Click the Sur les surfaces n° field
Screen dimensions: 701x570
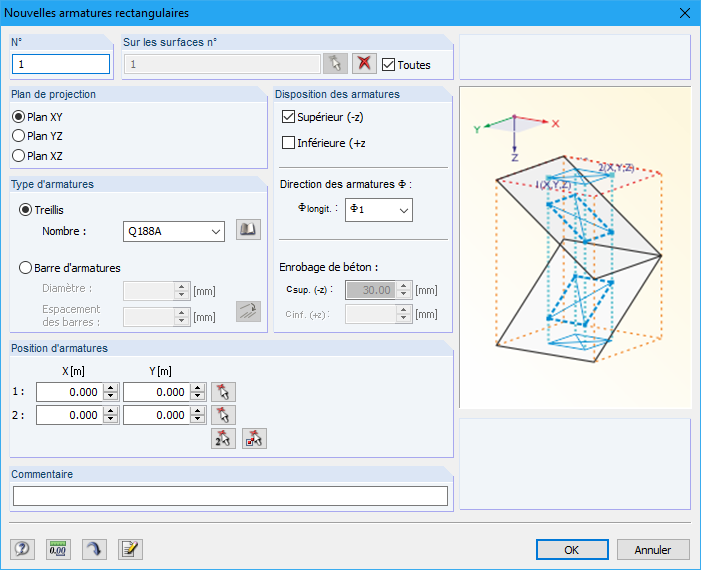coord(222,64)
